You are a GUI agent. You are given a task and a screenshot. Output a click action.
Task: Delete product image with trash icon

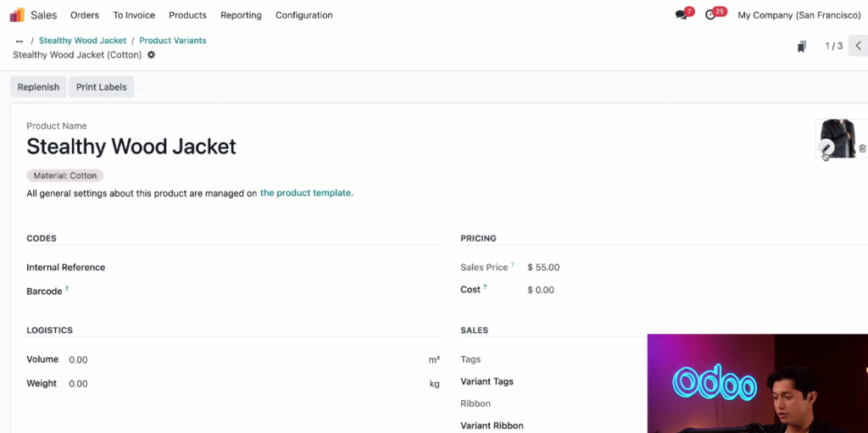click(x=862, y=148)
